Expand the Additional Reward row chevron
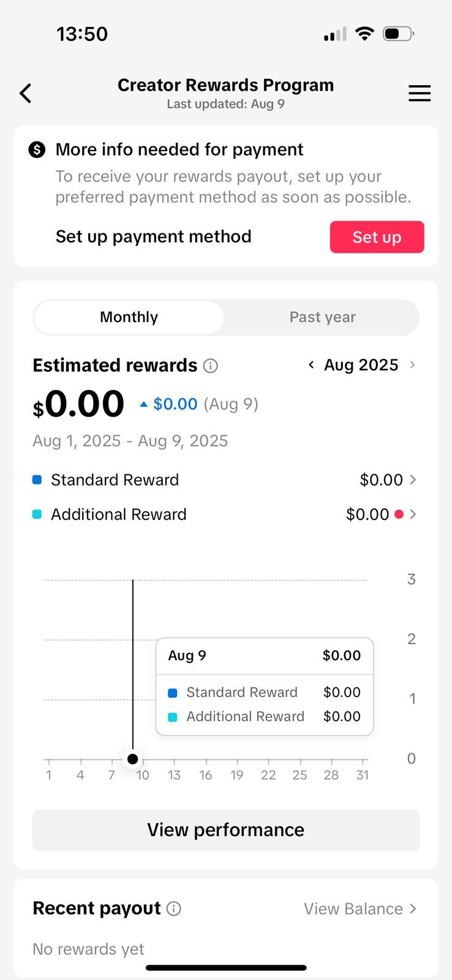Image resolution: width=452 pixels, height=980 pixels. point(413,514)
